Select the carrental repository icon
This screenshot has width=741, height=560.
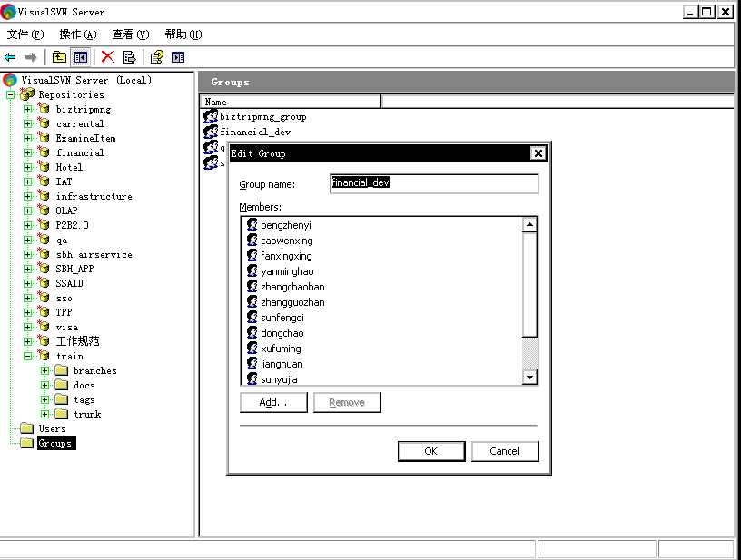click(44, 123)
